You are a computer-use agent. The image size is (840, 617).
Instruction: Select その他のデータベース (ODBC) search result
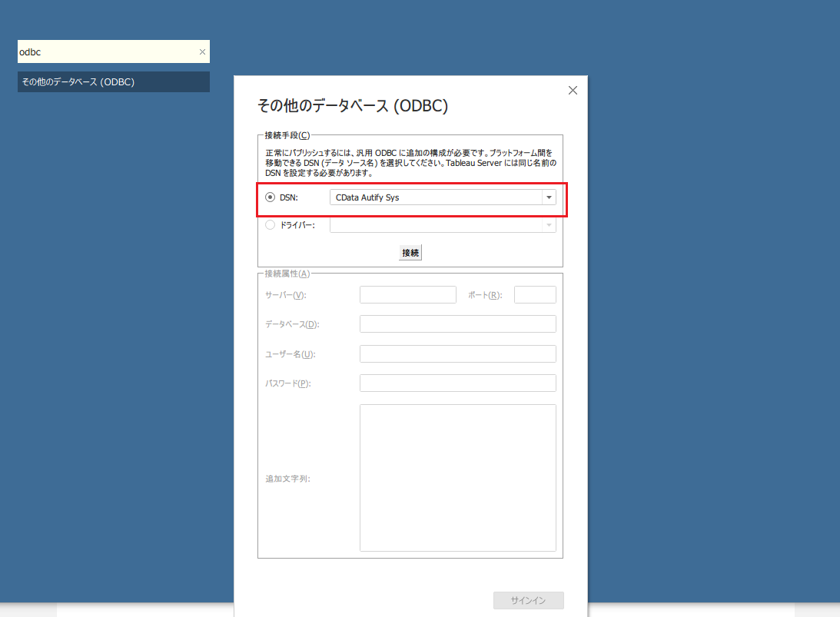tap(113, 81)
